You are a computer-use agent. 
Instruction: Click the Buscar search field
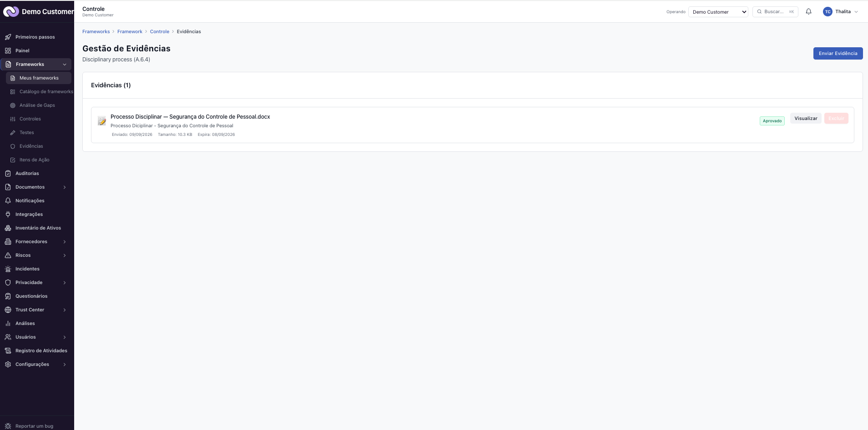point(775,12)
